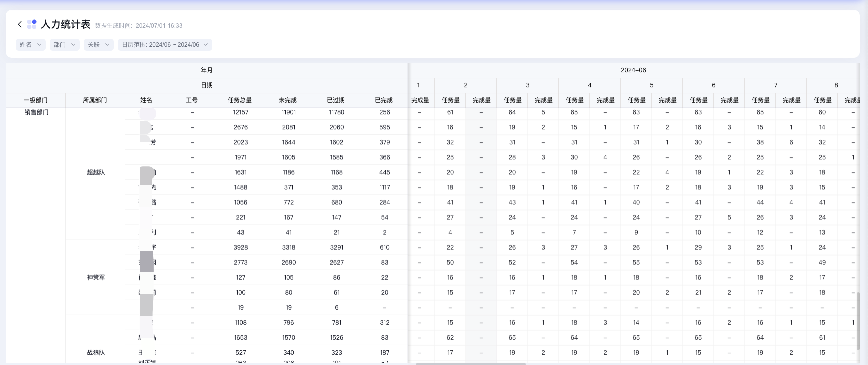Click the 工号 column header
868x365 pixels.
coord(192,100)
